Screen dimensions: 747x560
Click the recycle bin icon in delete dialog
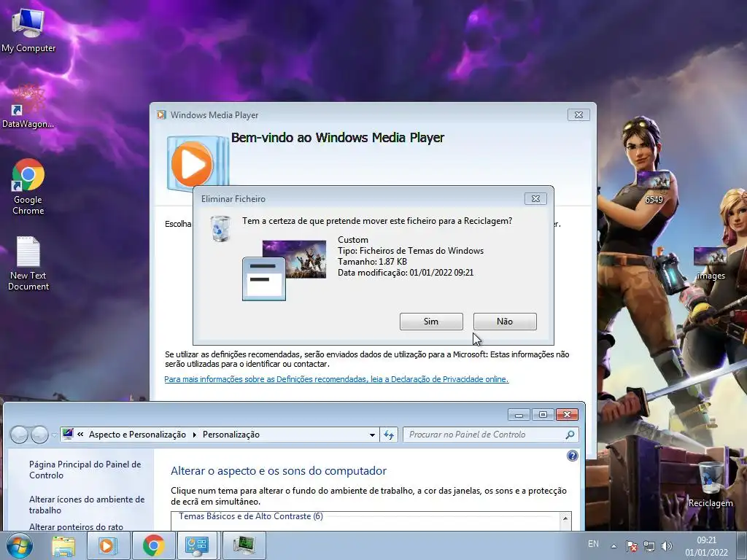click(220, 228)
